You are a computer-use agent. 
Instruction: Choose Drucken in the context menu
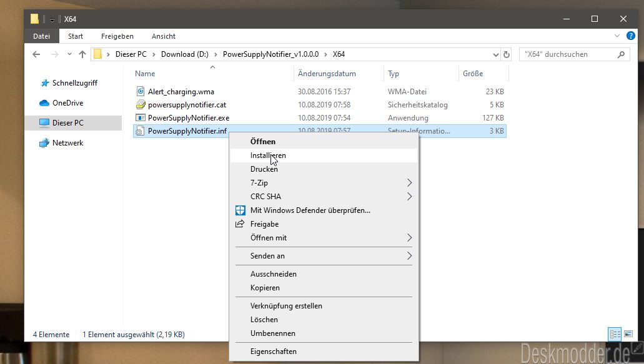[x=324, y=169]
